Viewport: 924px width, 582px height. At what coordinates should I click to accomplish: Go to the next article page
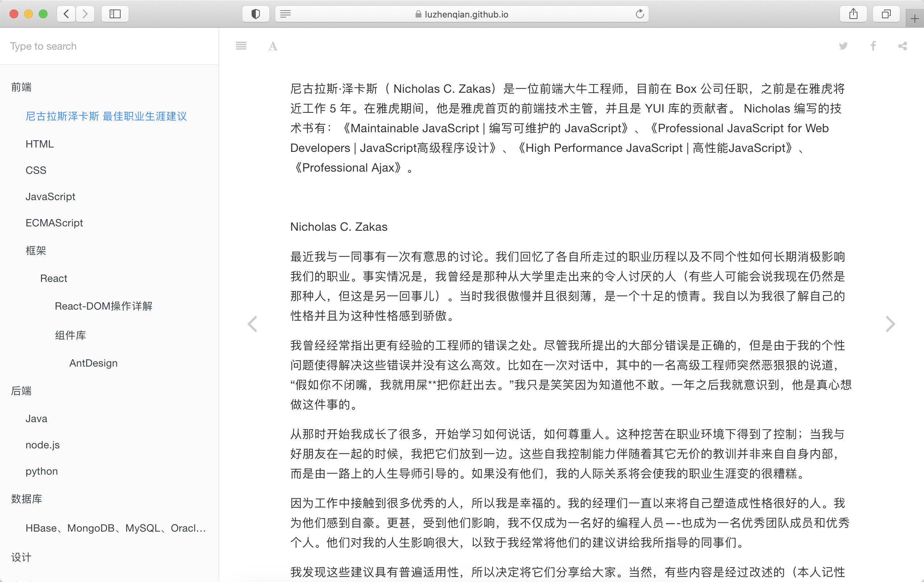pos(891,324)
